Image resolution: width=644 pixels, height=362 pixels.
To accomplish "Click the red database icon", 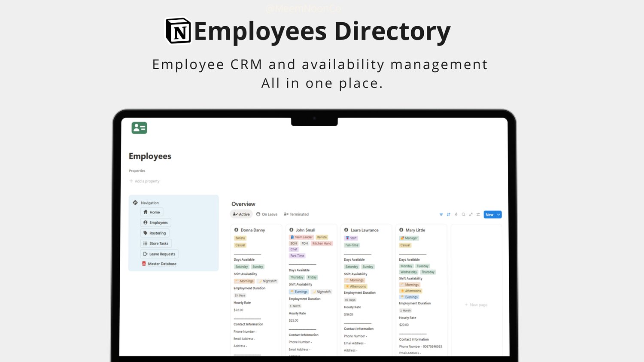I will pos(144,264).
